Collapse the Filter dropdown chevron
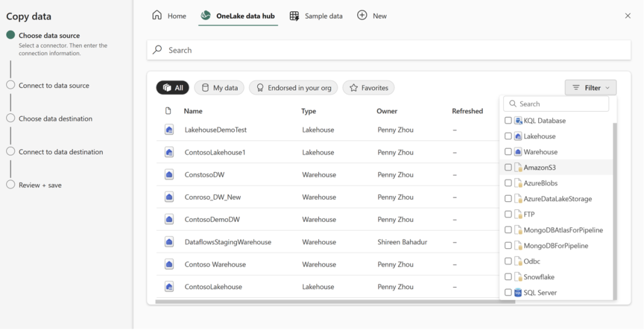644x330 pixels. 608,88
